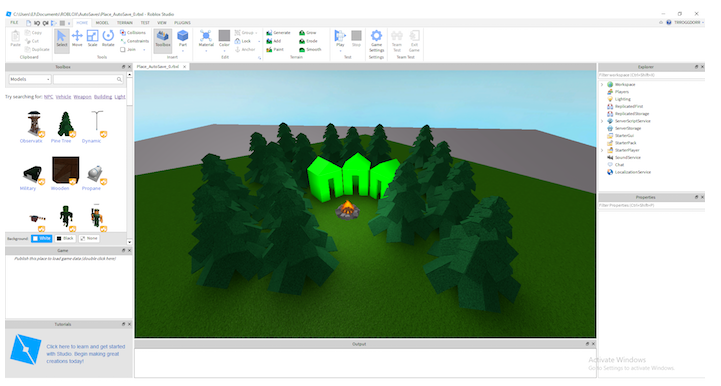Switch to the TEST ribbon tab
Viewport: 721px width, 386px height.
tap(145, 23)
